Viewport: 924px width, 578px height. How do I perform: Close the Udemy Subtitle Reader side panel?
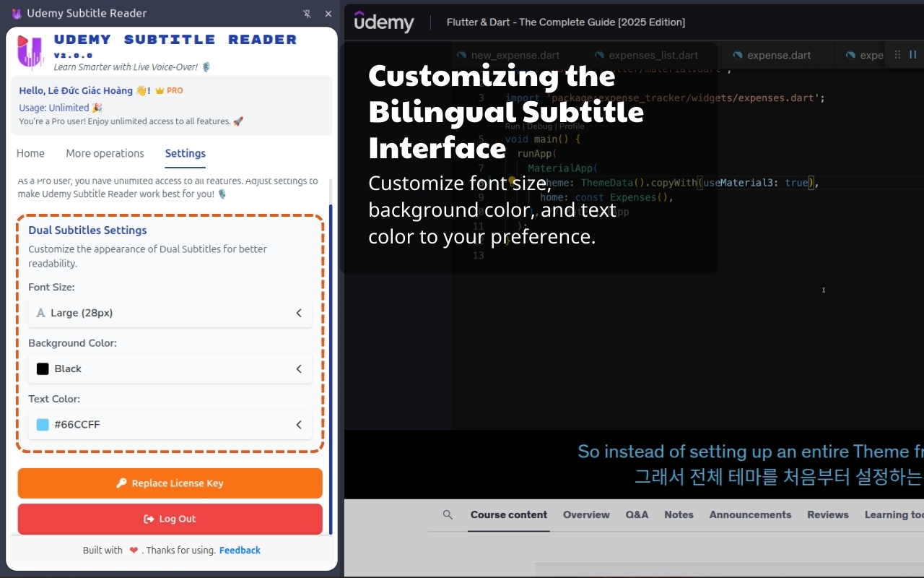328,14
